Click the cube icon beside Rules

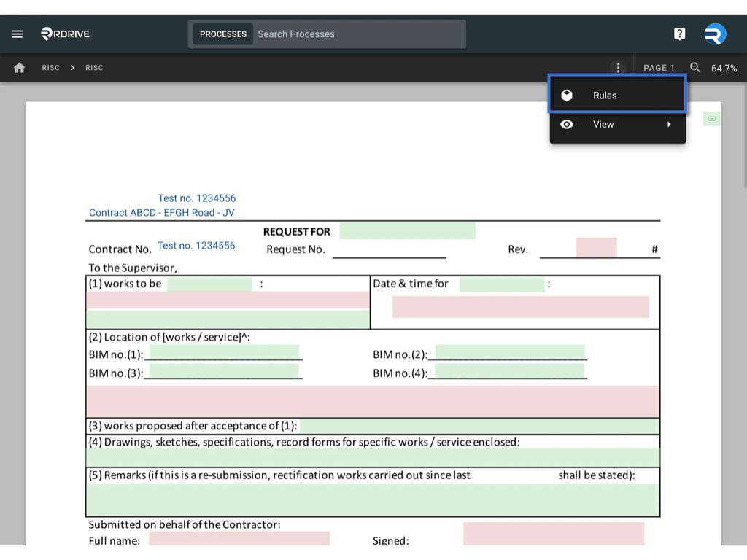click(568, 95)
